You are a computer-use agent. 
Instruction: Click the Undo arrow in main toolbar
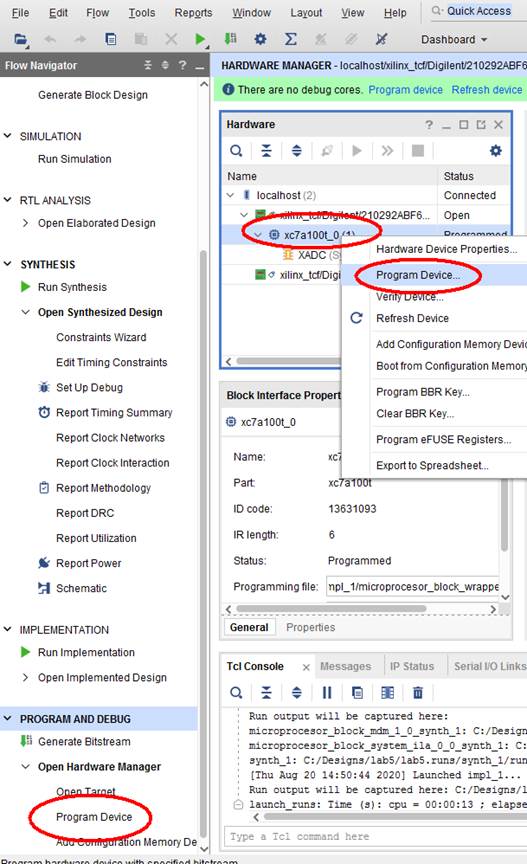click(x=50, y=39)
